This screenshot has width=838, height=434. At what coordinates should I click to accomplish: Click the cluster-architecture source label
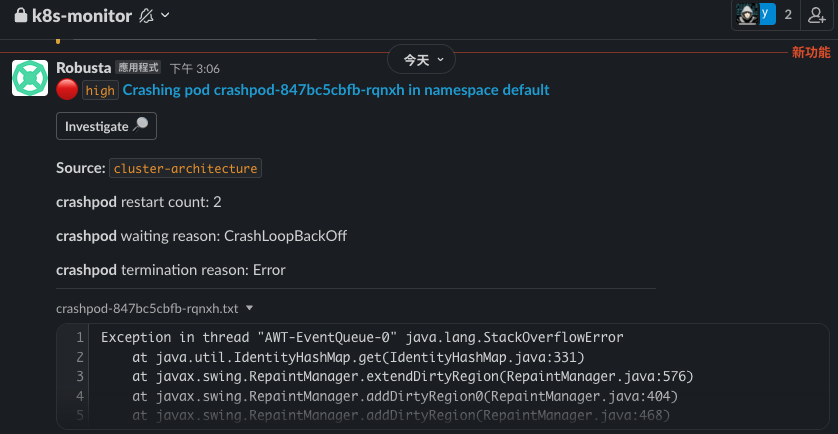185,168
